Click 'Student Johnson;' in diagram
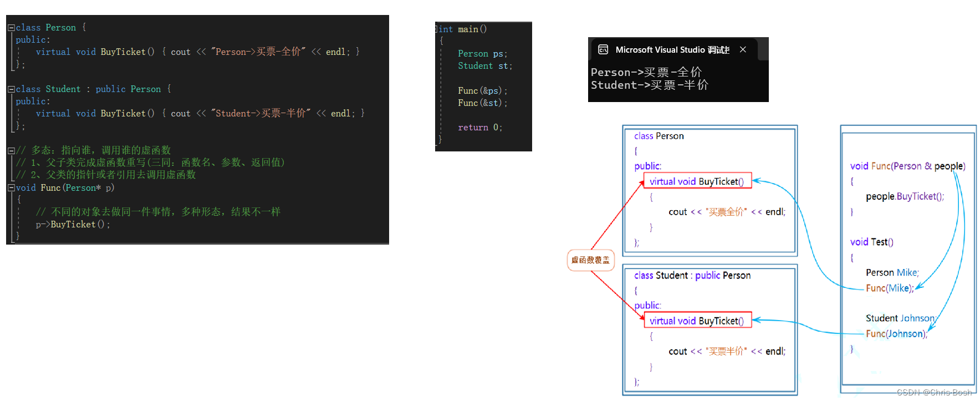 901,318
